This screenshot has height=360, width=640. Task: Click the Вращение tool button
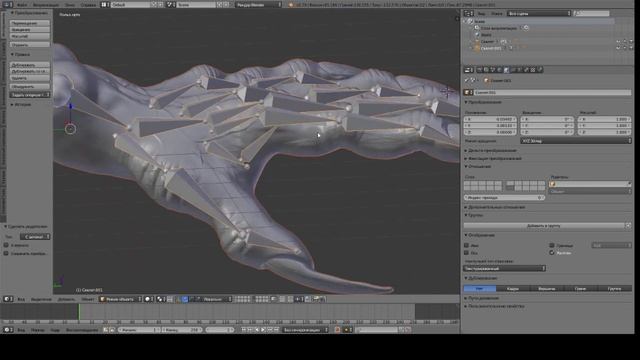pos(30,30)
